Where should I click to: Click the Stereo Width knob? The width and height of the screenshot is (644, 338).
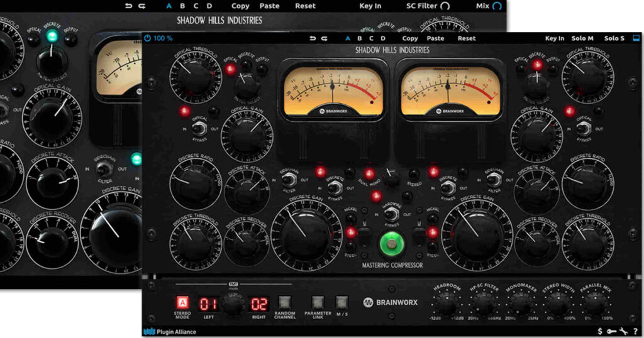click(558, 304)
